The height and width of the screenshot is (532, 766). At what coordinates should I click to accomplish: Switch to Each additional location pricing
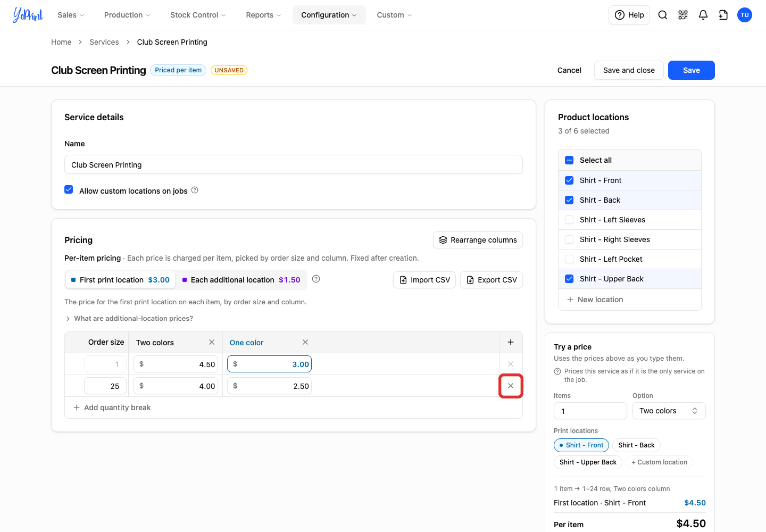pos(241,280)
